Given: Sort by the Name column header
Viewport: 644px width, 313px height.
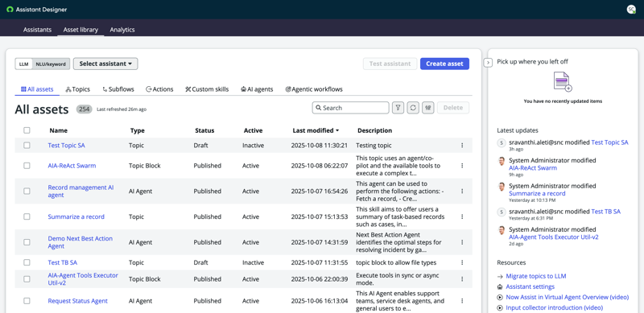Looking at the screenshot, I should coord(58,130).
